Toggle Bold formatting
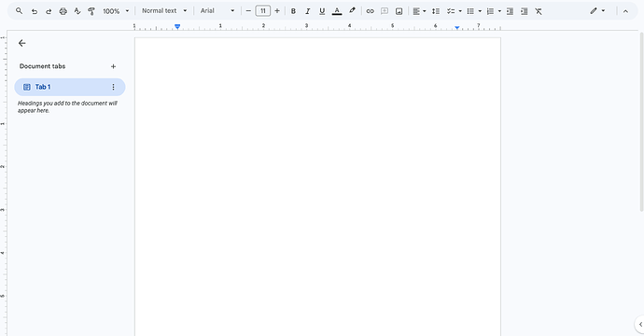Image resolution: width=644 pixels, height=336 pixels. coord(293,11)
